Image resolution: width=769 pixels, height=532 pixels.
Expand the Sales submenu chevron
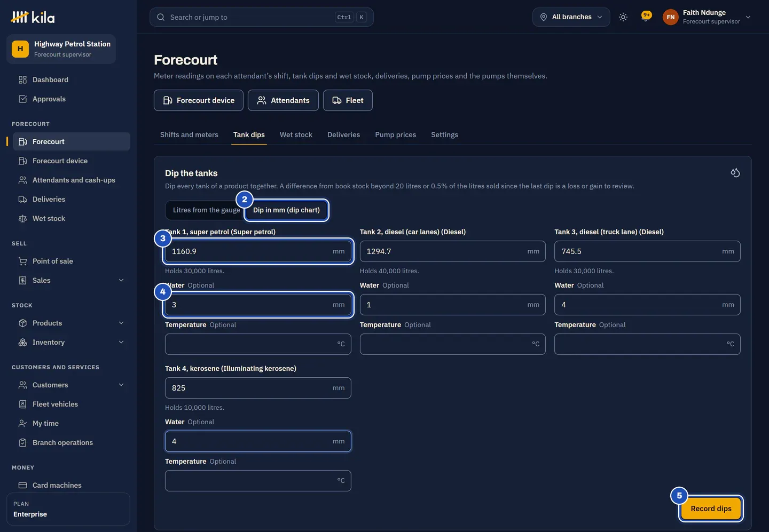pyautogui.click(x=121, y=281)
